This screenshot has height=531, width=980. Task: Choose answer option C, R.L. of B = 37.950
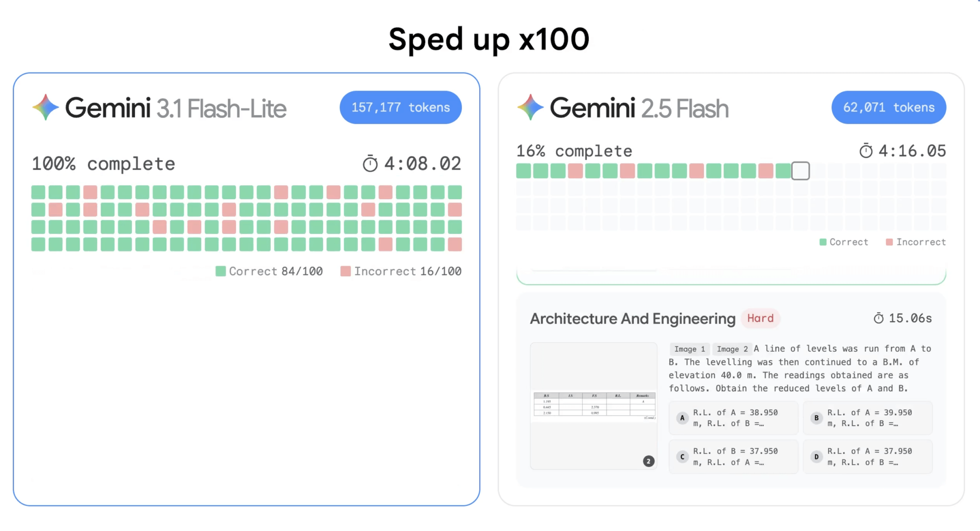[x=733, y=457]
